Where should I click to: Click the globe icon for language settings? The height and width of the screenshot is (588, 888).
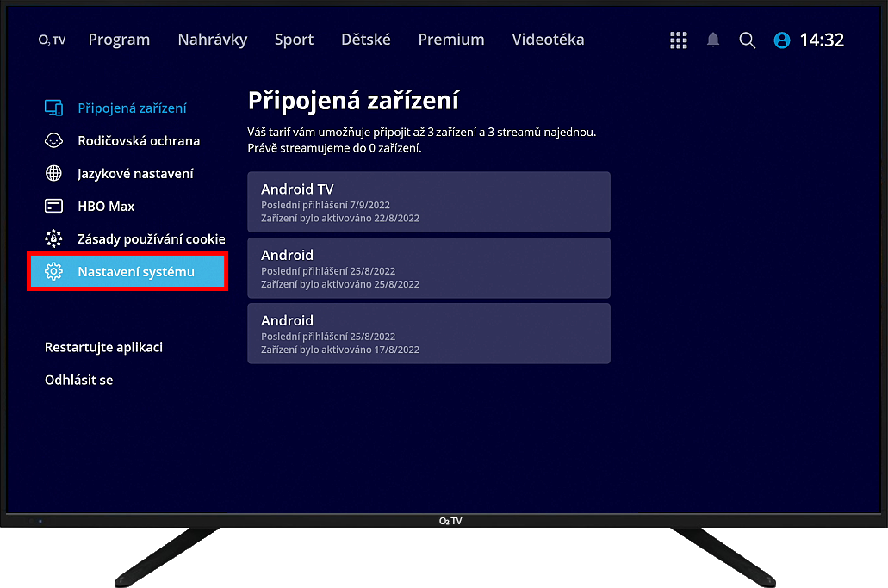(x=53, y=174)
